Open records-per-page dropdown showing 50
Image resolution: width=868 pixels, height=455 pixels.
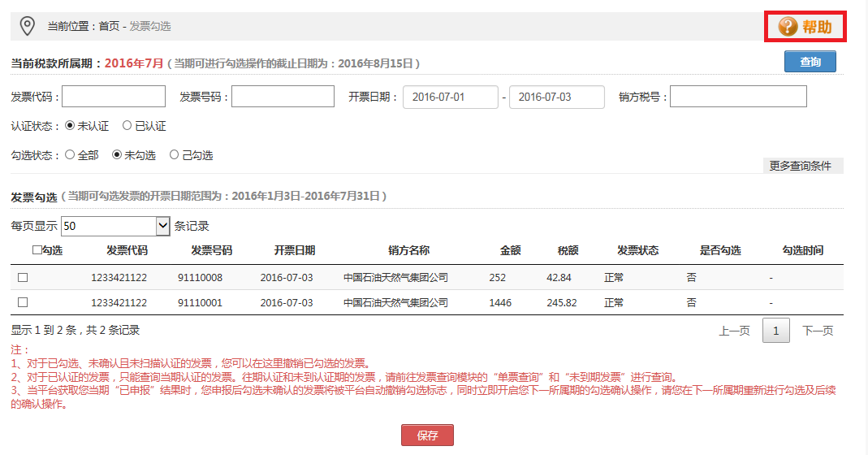point(115,226)
